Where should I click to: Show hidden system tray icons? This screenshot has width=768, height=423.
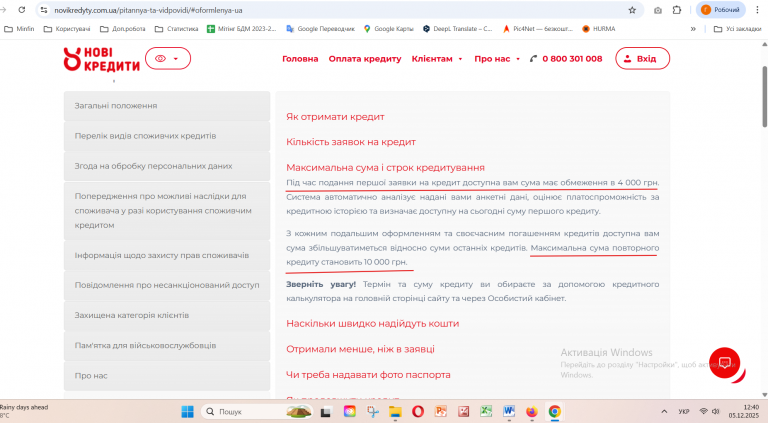pos(664,412)
